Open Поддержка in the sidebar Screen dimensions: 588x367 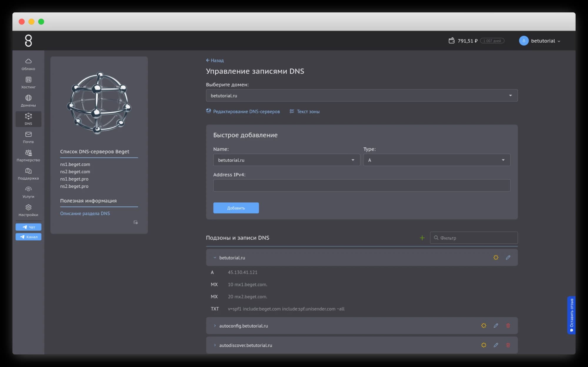click(x=28, y=174)
